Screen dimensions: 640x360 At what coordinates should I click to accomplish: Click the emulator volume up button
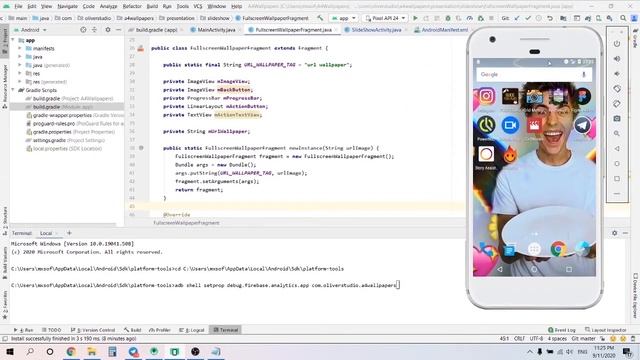click(x=617, y=59)
